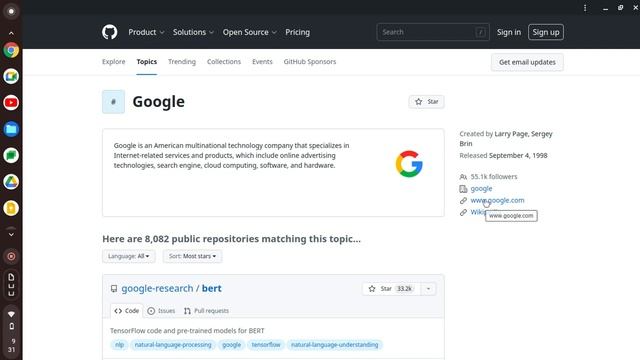Click the shelf date showing 9 31
The image size is (640, 360).
(11, 345)
